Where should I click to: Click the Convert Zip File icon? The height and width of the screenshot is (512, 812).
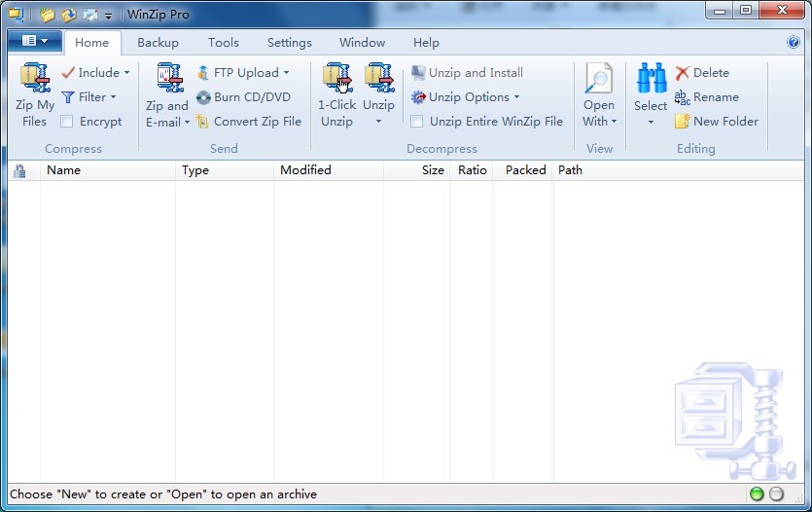(203, 122)
